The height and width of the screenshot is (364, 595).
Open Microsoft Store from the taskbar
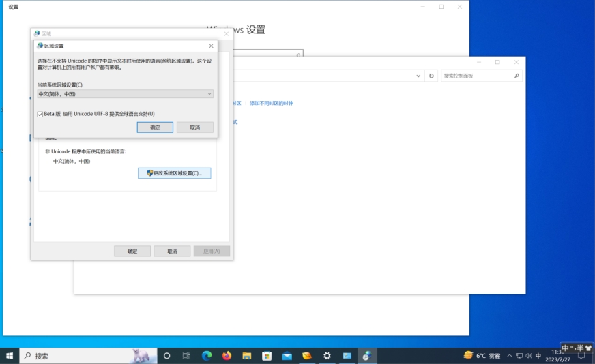click(x=267, y=356)
